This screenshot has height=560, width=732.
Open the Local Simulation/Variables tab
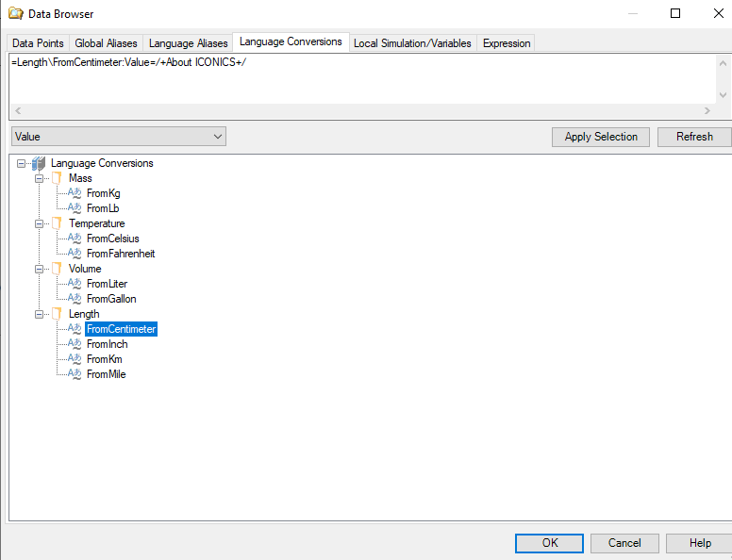[x=412, y=43]
